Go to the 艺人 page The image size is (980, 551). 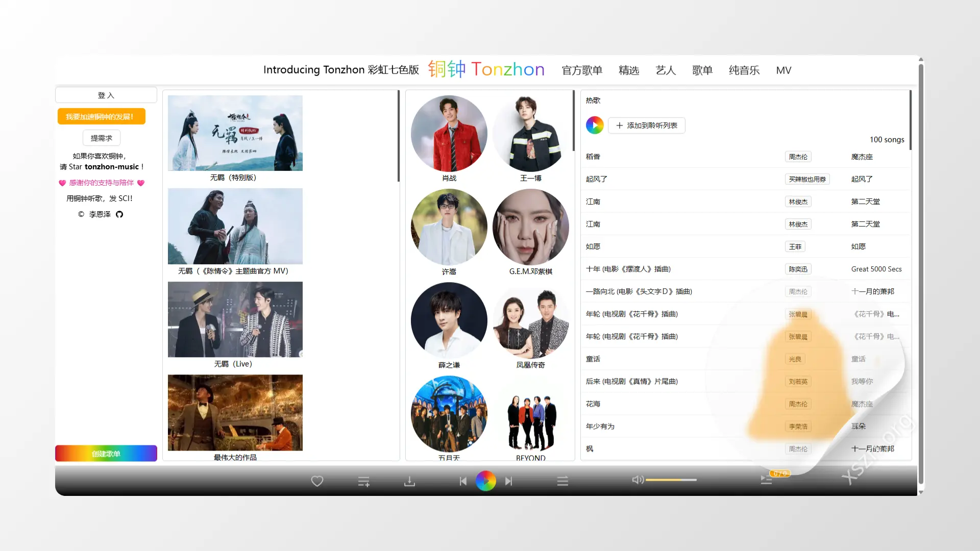666,70
